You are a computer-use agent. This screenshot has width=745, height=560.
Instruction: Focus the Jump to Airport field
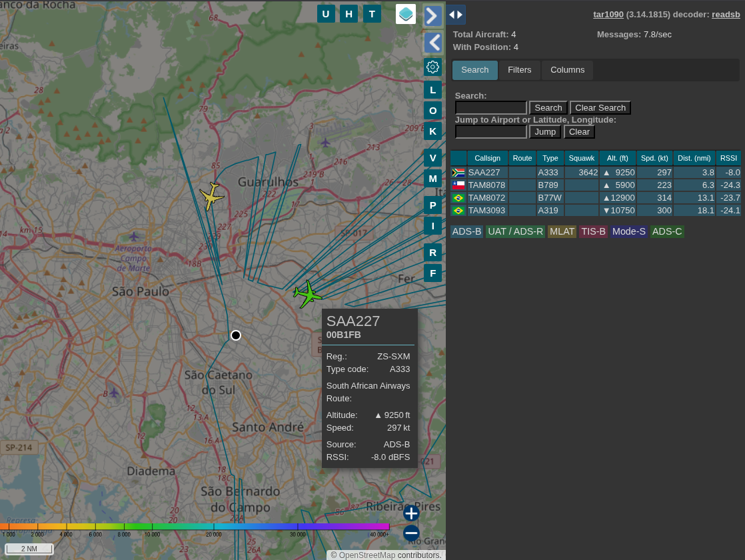click(491, 132)
